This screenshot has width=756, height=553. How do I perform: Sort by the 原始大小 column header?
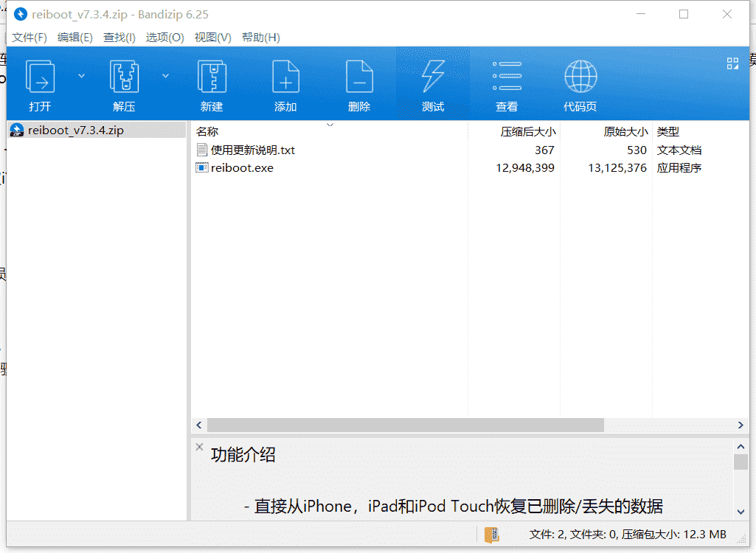coord(625,132)
